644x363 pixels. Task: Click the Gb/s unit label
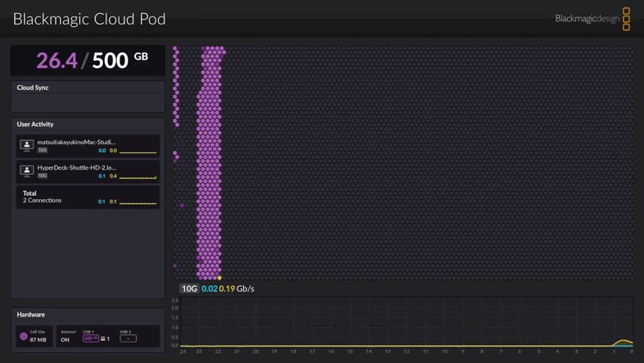(x=245, y=288)
